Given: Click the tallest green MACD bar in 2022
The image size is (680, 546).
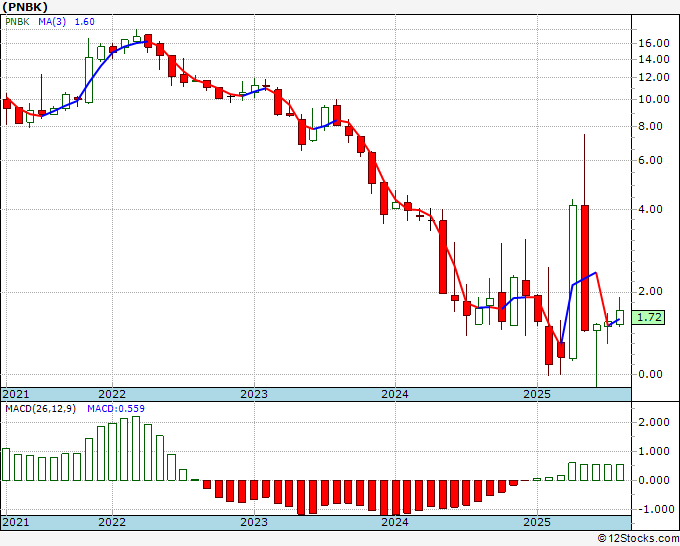Looking at the screenshot, I should (136, 448).
